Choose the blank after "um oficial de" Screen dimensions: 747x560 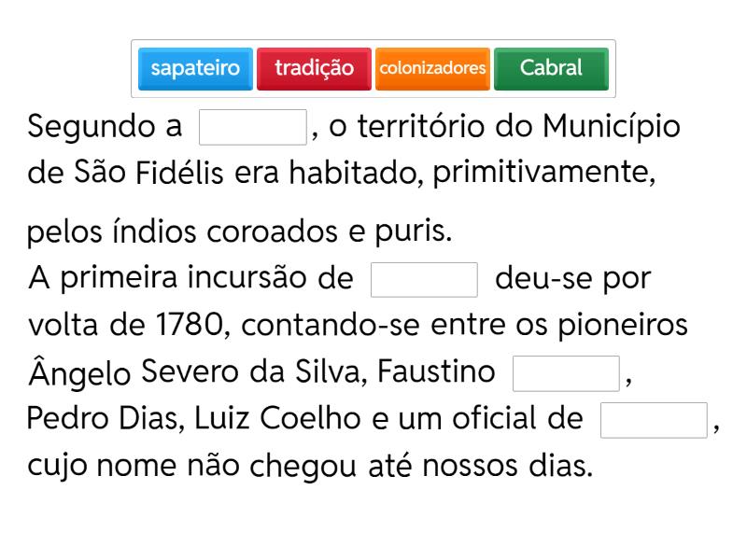(654, 420)
